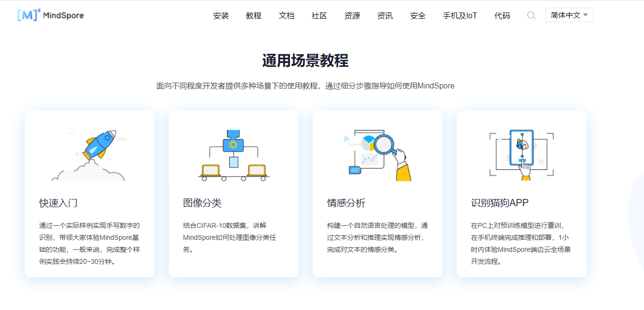Viewport: 644px width, 310px height.
Task: Click the description starting 构建一个自然语言处理
Action: [x=378, y=237]
